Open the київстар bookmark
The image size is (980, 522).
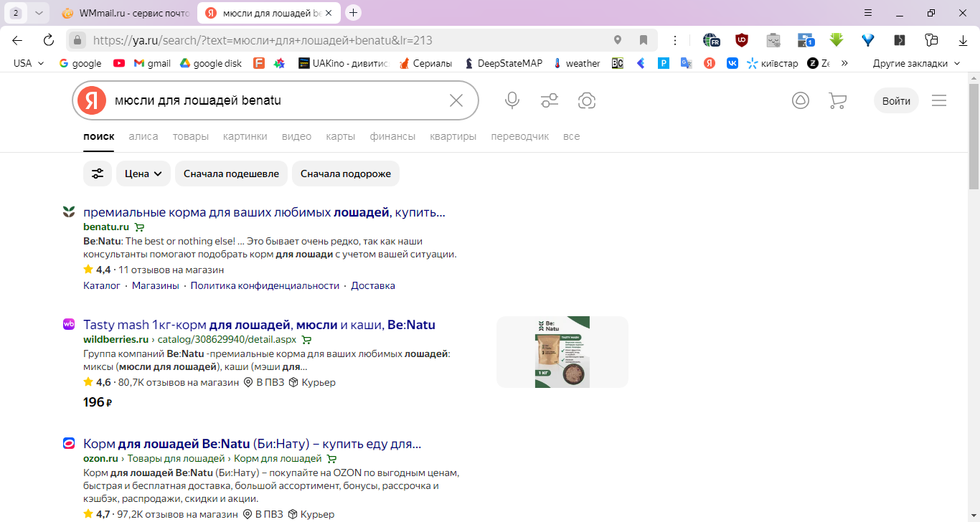pyautogui.click(x=773, y=63)
